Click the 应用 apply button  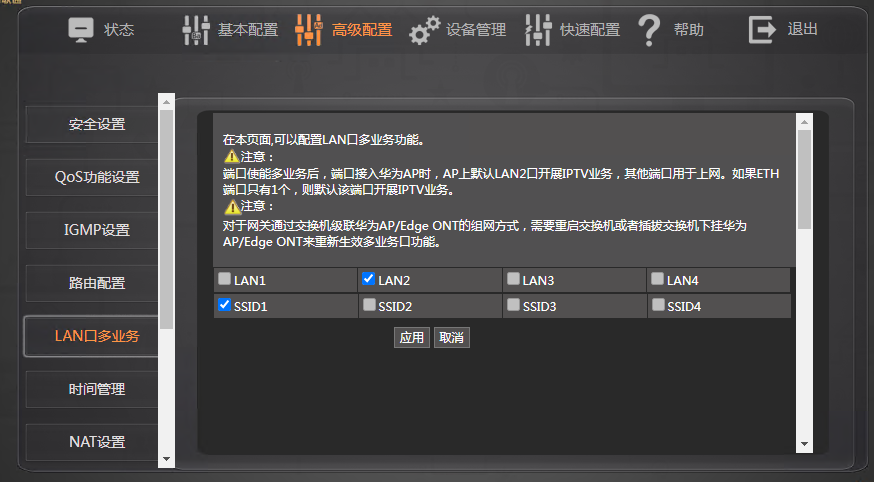[x=411, y=338]
